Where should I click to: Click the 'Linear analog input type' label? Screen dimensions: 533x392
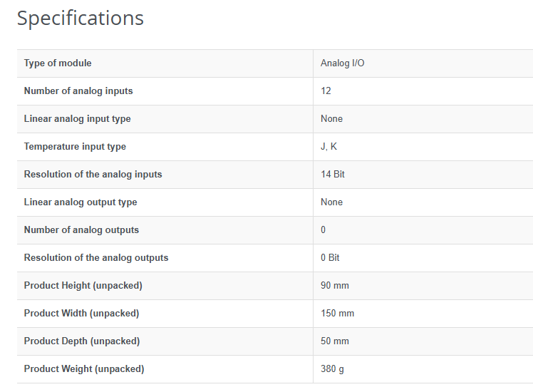point(77,119)
